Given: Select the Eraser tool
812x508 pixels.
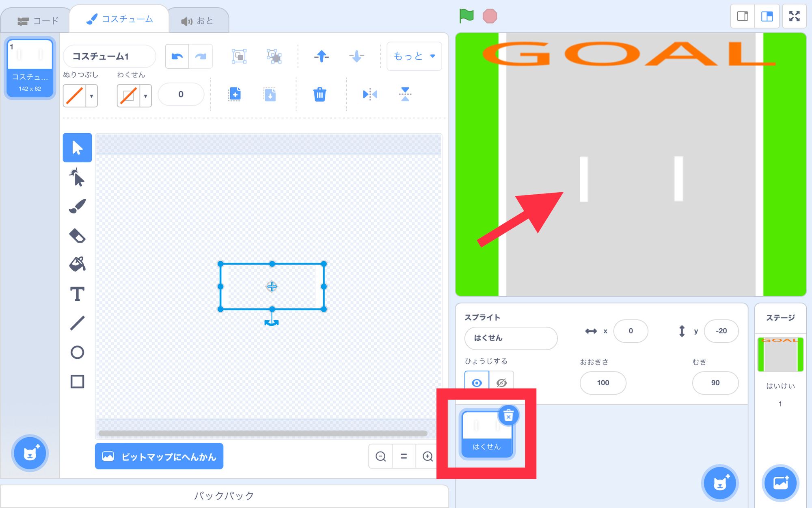Looking at the screenshot, I should [77, 236].
